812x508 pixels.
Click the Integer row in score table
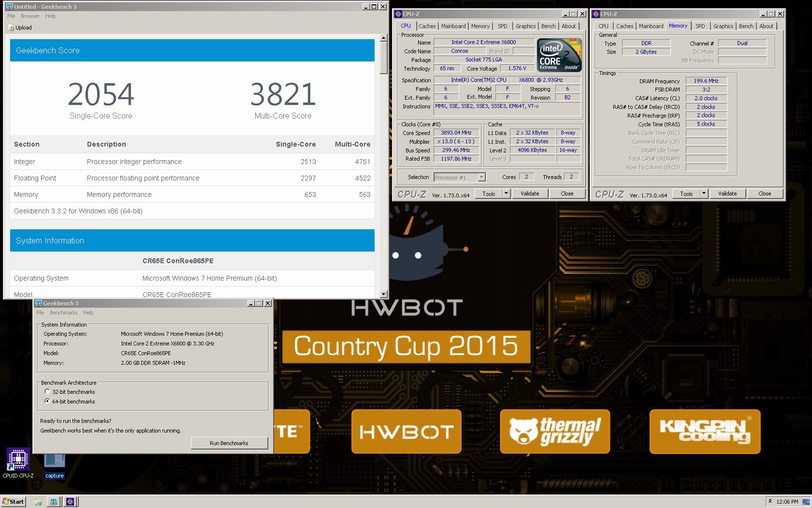(x=192, y=162)
